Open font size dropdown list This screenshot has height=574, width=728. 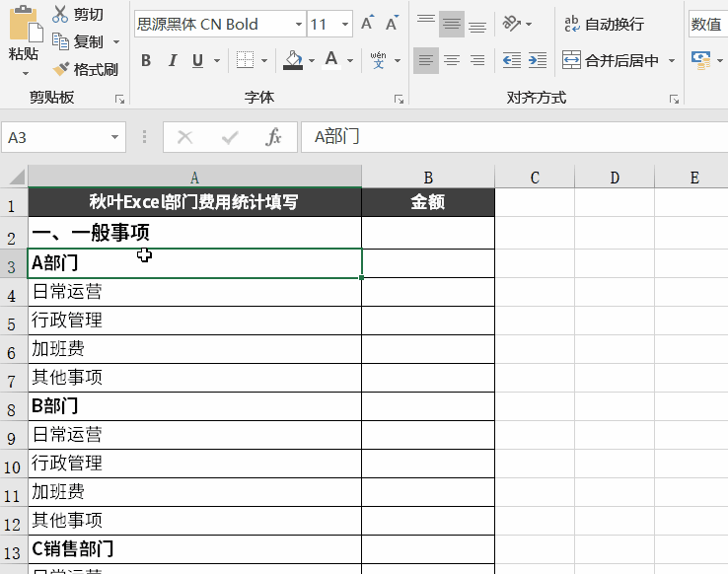345,24
